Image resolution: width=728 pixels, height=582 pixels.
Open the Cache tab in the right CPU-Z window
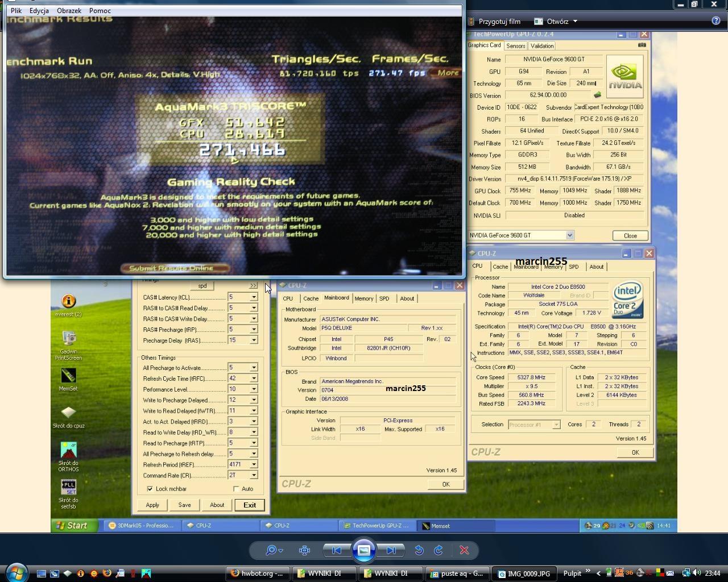[500, 267]
